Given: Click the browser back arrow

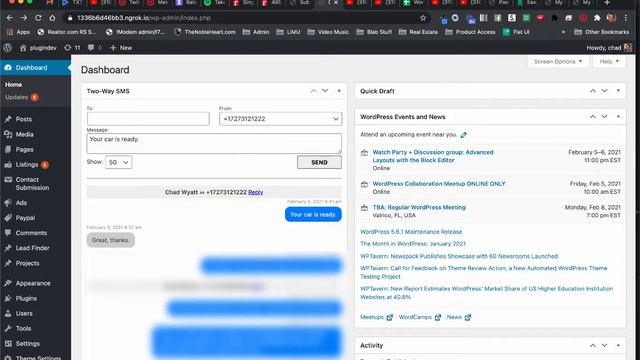Looking at the screenshot, I should point(9,18).
